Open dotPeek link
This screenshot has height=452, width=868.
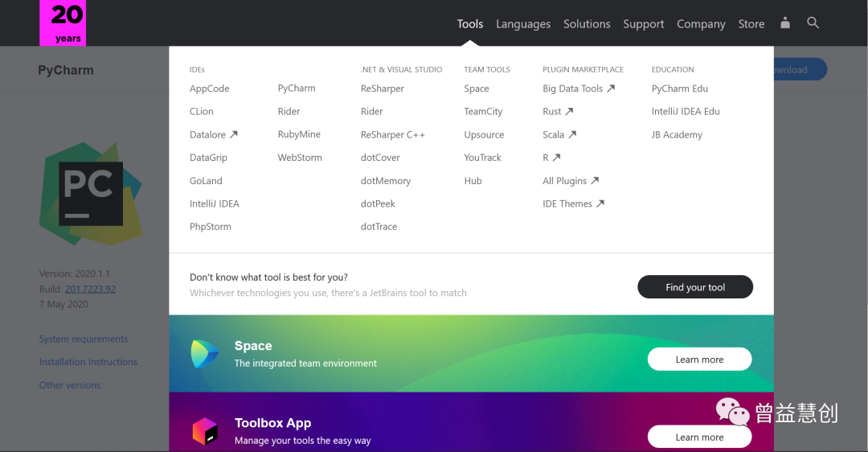(x=378, y=203)
